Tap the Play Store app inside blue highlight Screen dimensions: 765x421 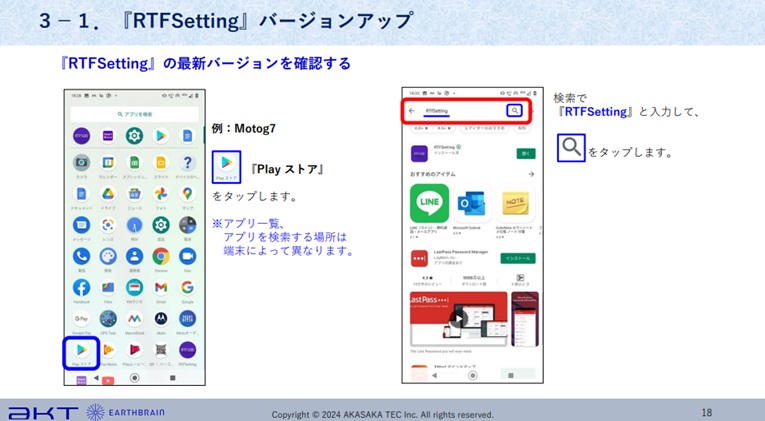[81, 350]
